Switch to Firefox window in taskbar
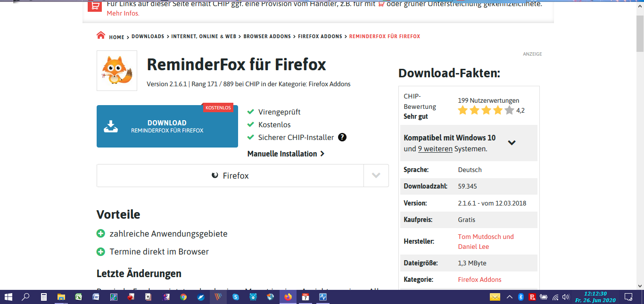This screenshot has height=304, width=644. pyautogui.click(x=288, y=297)
